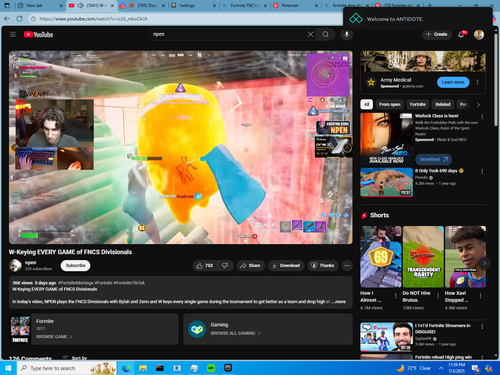Open the Windows Start menu

8,368
